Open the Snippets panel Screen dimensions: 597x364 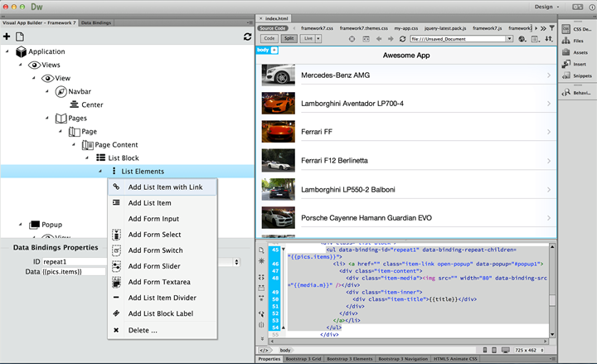(x=576, y=75)
